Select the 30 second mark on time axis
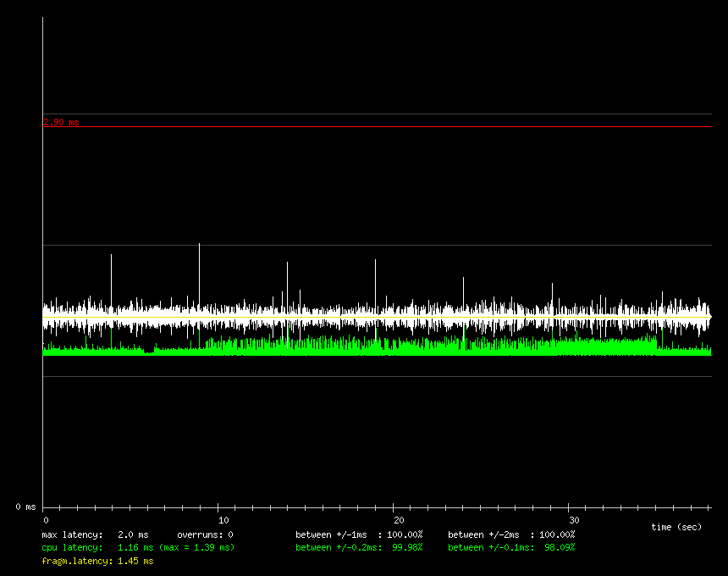The width and height of the screenshot is (728, 576). click(574, 519)
